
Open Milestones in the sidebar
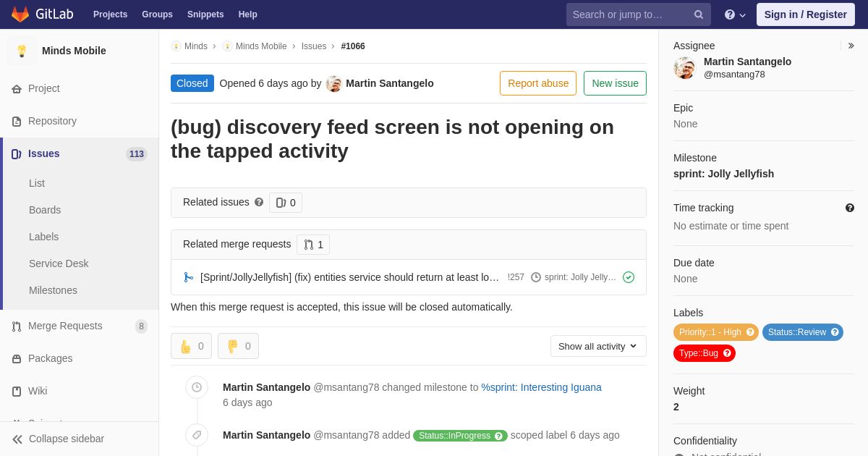pyautogui.click(x=53, y=290)
